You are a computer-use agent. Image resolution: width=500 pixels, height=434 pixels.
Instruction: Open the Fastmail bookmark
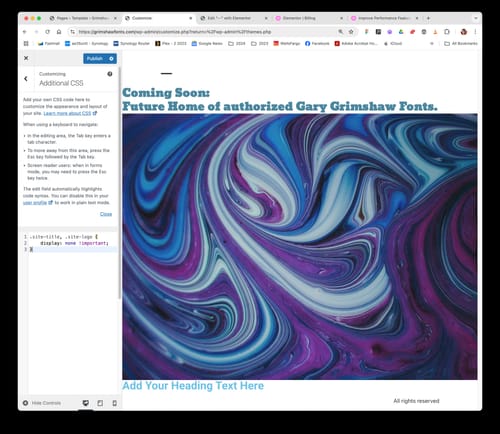[49, 43]
